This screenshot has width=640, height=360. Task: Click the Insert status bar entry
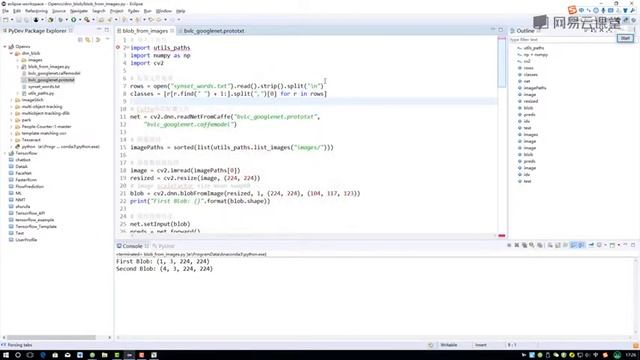coord(481,345)
